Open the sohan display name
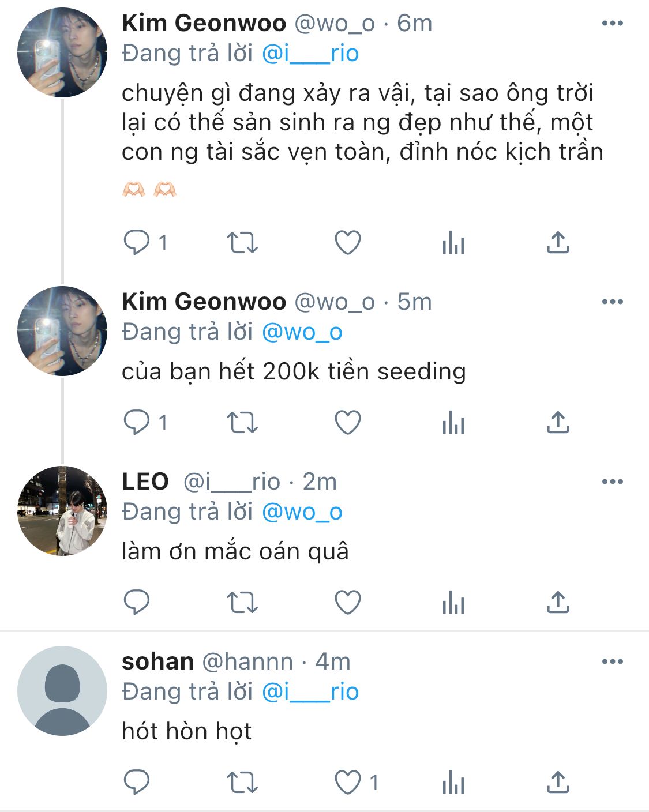649x812 pixels. click(157, 661)
